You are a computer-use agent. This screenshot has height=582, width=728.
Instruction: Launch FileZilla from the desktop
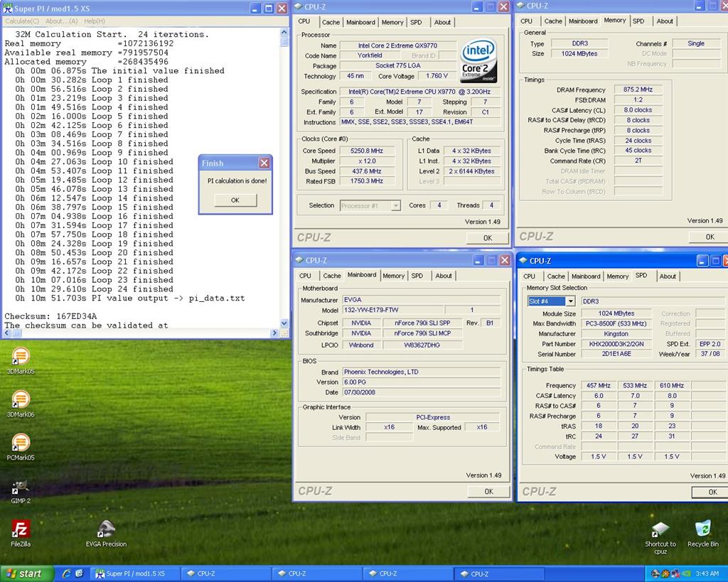click(x=21, y=533)
